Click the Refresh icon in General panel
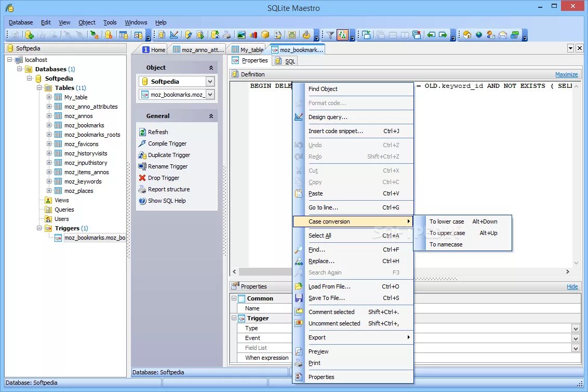 point(142,132)
